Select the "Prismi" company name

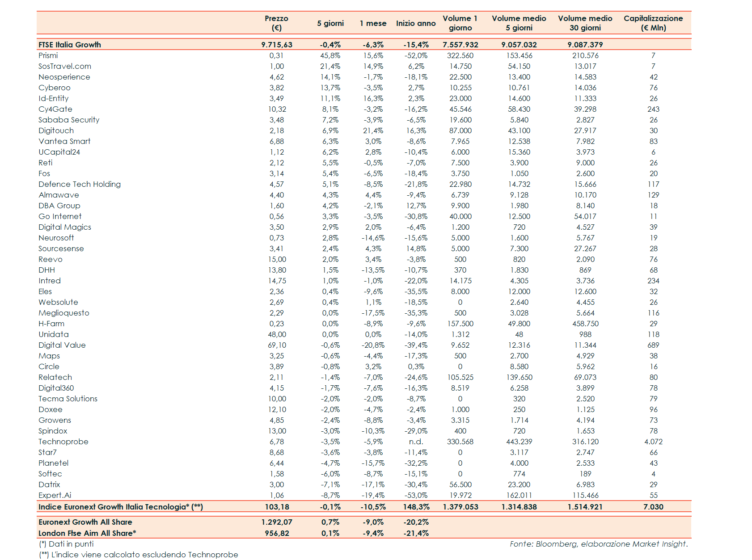pos(48,55)
